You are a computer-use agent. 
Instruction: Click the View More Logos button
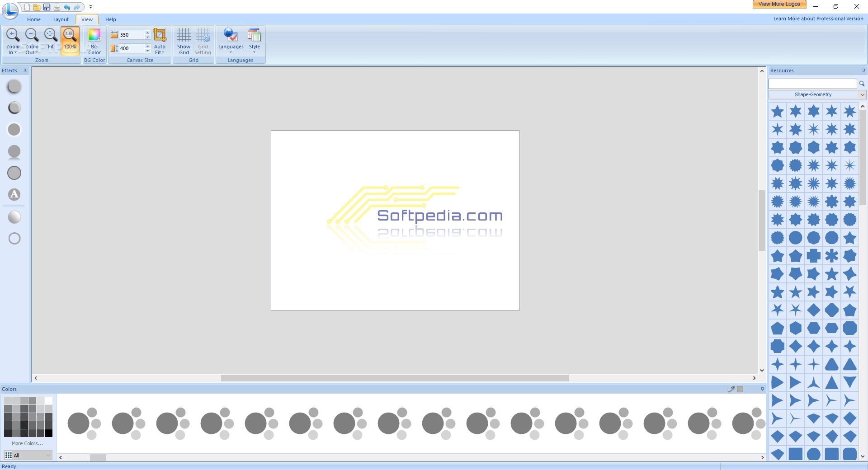(x=779, y=4)
